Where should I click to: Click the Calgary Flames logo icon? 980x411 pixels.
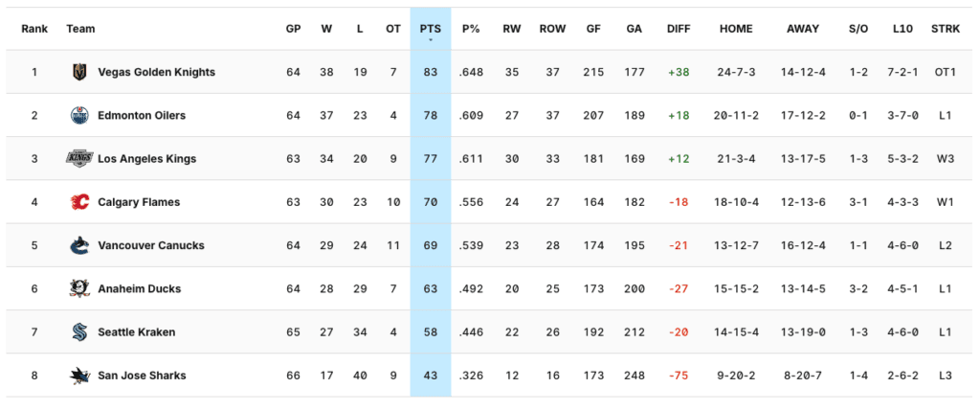[x=79, y=202]
